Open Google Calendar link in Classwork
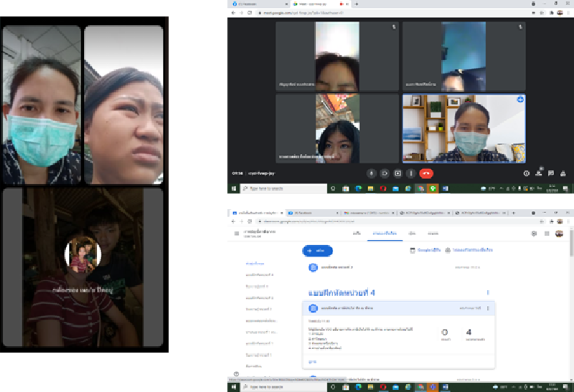 tap(423, 251)
